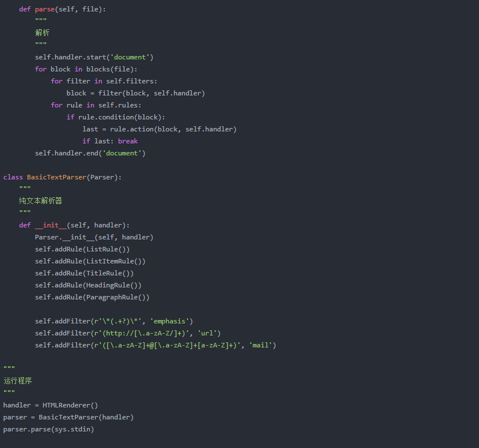The image size is (479, 448).
Task: Click the 解析 docstring text
Action: point(42,33)
